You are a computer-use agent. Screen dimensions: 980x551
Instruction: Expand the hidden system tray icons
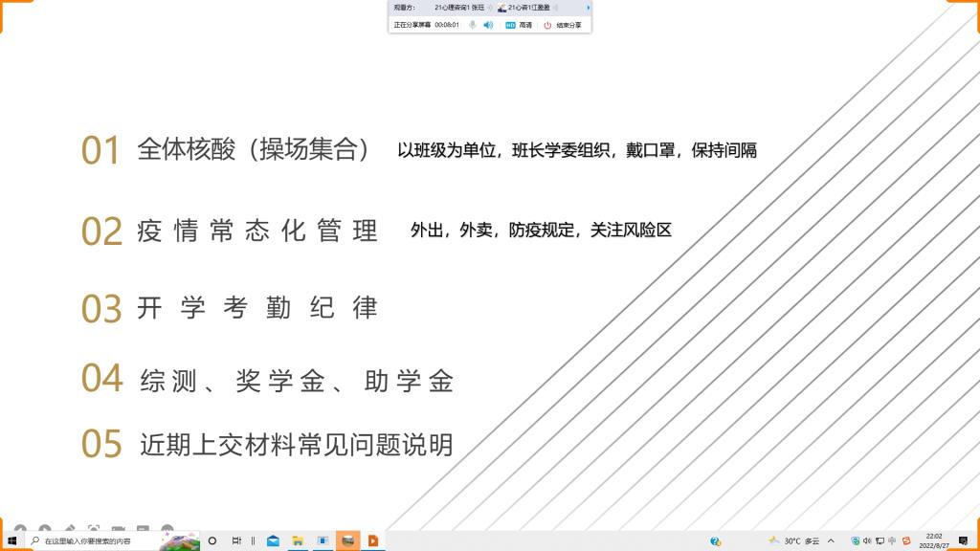831,540
